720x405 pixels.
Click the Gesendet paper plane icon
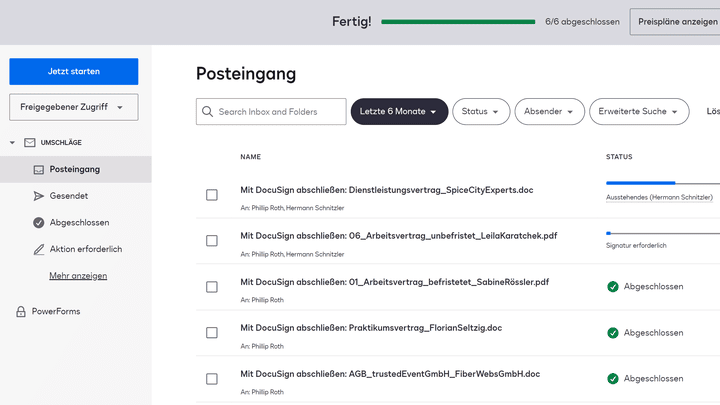click(x=39, y=196)
